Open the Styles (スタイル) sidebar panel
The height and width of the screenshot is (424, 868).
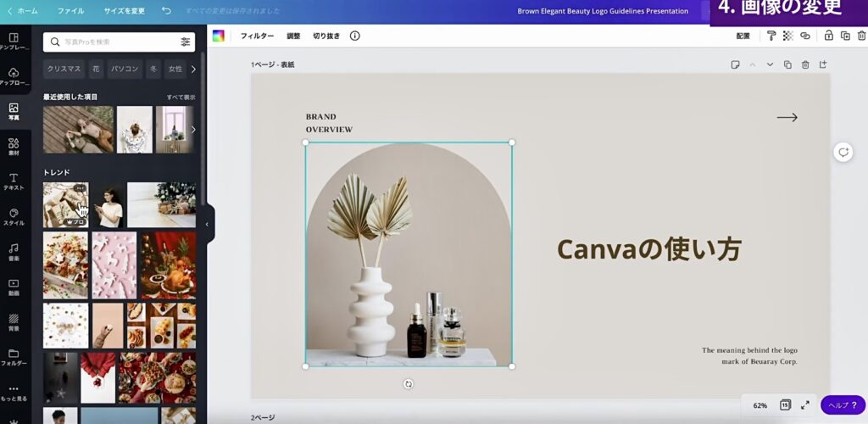(x=14, y=217)
